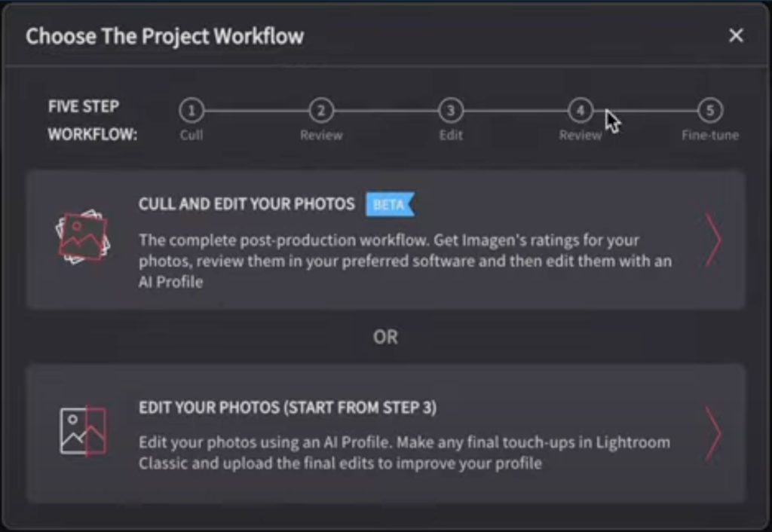Click the complete post-production workflow description

pyautogui.click(x=405, y=261)
